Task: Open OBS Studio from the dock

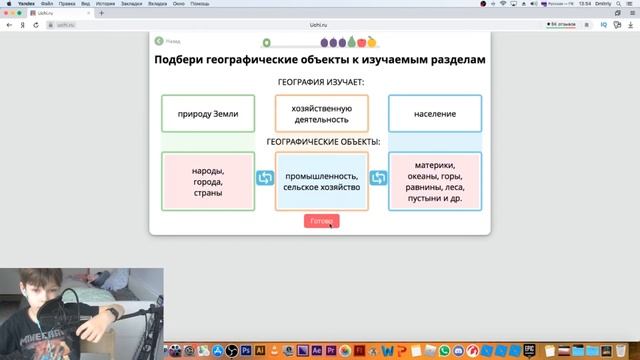Action: (x=231, y=351)
